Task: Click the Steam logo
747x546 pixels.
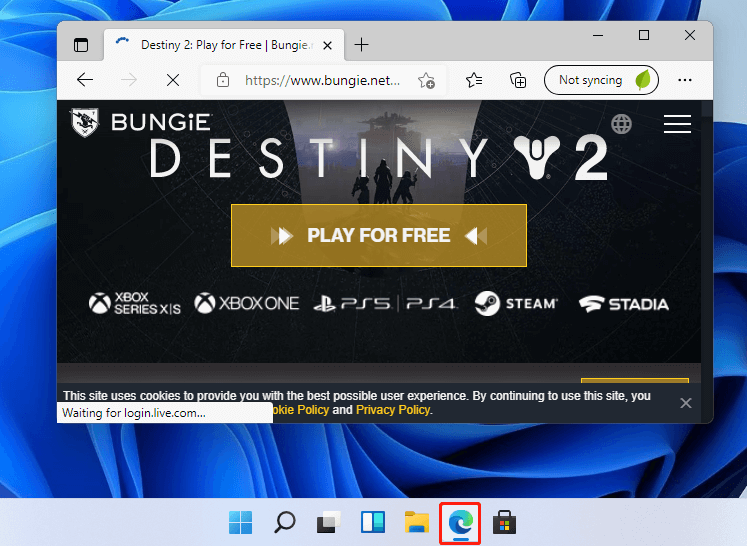Action: [516, 303]
